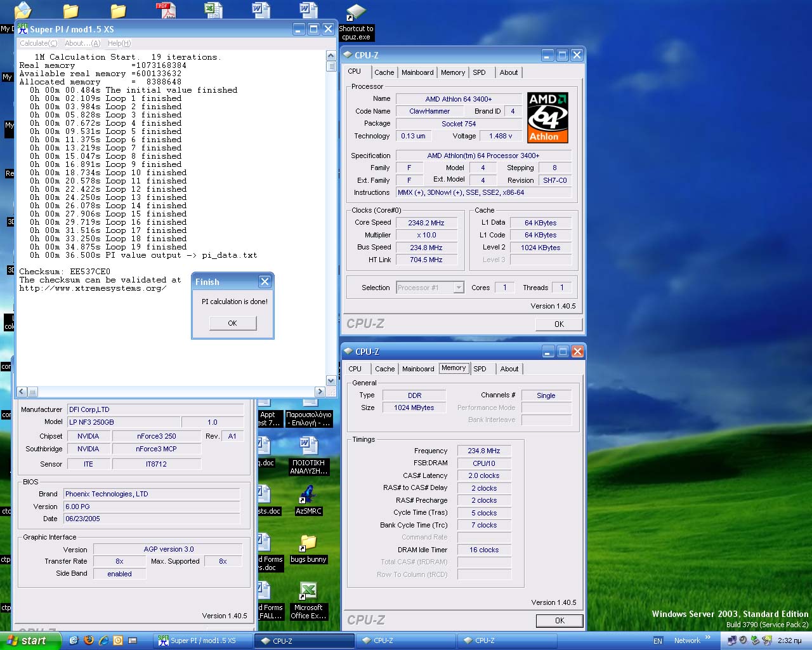The width and height of the screenshot is (812, 650).
Task: Click OK in the CPU-Z processor window
Action: 559,324
